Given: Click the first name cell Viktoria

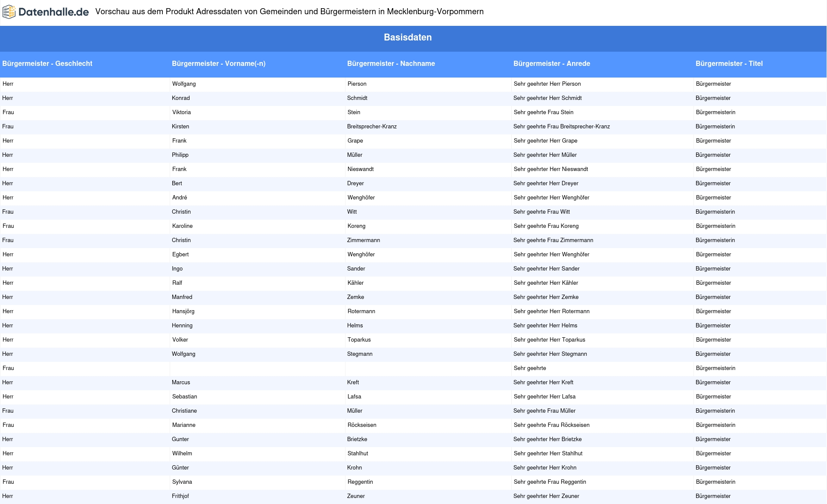Looking at the screenshot, I should (181, 112).
